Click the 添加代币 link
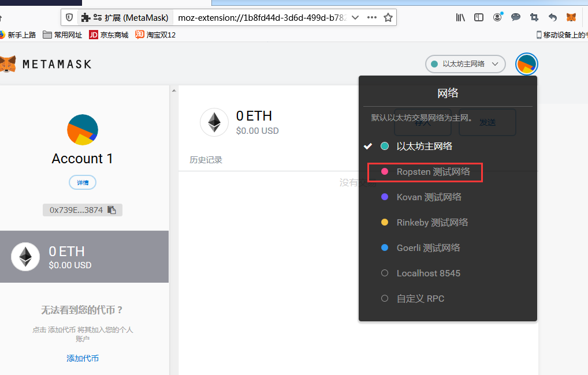Image resolution: width=588 pixels, height=375 pixels. pyautogui.click(x=83, y=358)
